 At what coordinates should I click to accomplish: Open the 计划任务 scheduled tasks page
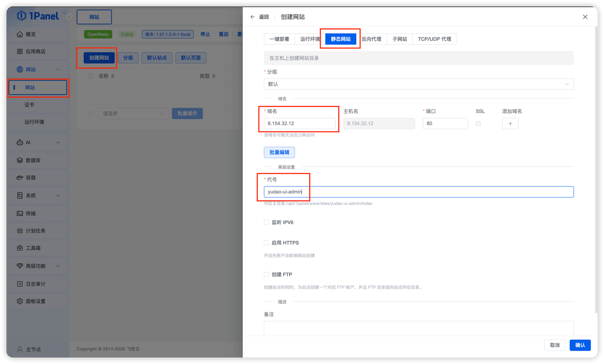(x=34, y=230)
